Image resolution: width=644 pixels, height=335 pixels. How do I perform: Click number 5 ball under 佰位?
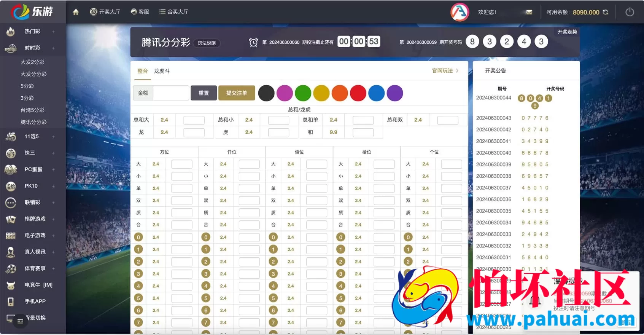click(x=273, y=298)
